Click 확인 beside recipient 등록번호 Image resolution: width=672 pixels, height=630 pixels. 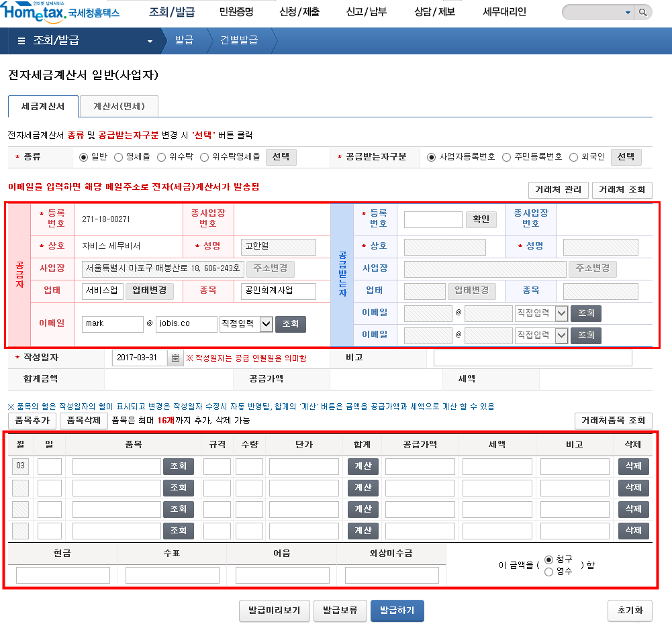(481, 219)
